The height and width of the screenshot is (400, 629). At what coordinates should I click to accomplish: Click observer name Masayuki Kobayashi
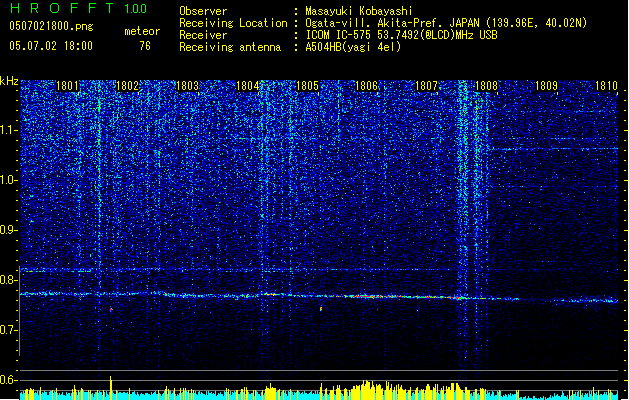[x=359, y=11]
